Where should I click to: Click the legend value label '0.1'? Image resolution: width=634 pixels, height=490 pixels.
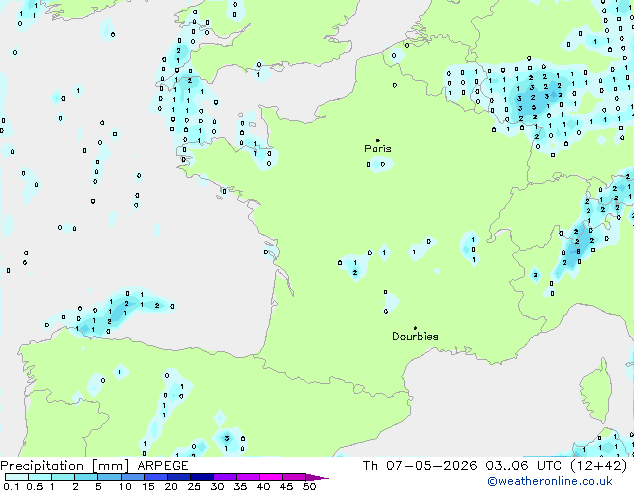tap(11, 486)
